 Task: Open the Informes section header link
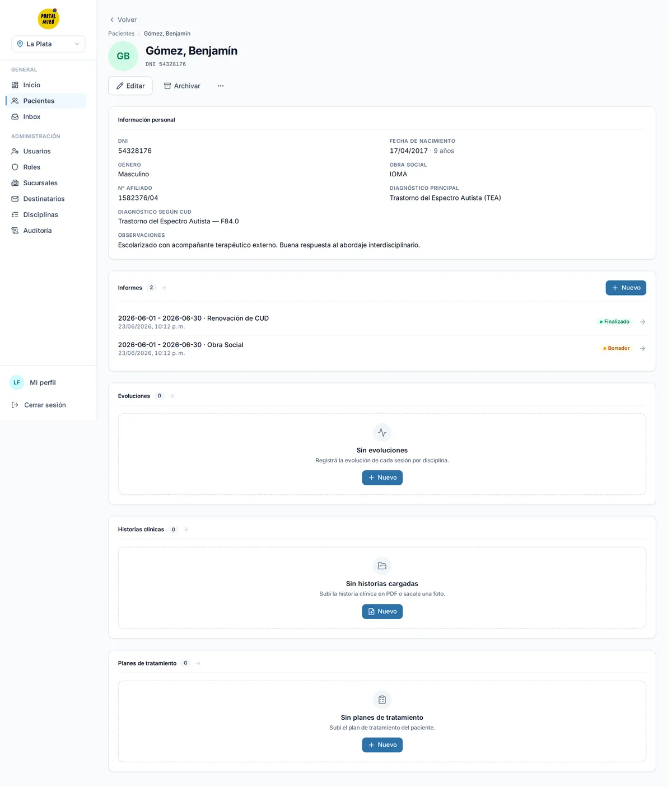(142, 288)
